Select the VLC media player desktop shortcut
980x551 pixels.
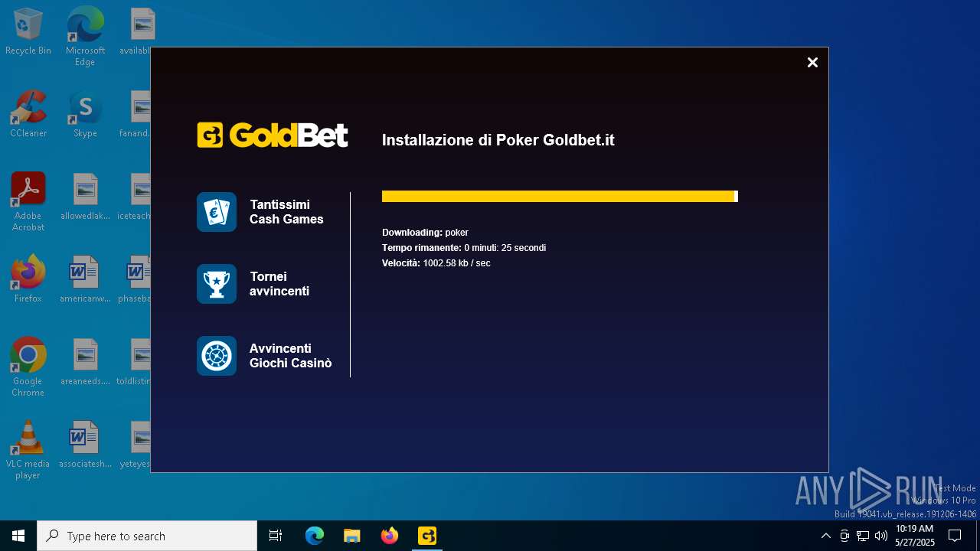28,450
